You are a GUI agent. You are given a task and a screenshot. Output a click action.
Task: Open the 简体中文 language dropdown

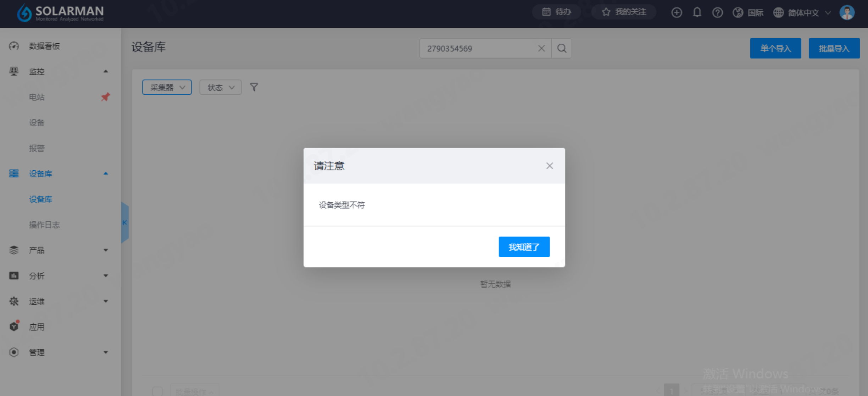[803, 13]
